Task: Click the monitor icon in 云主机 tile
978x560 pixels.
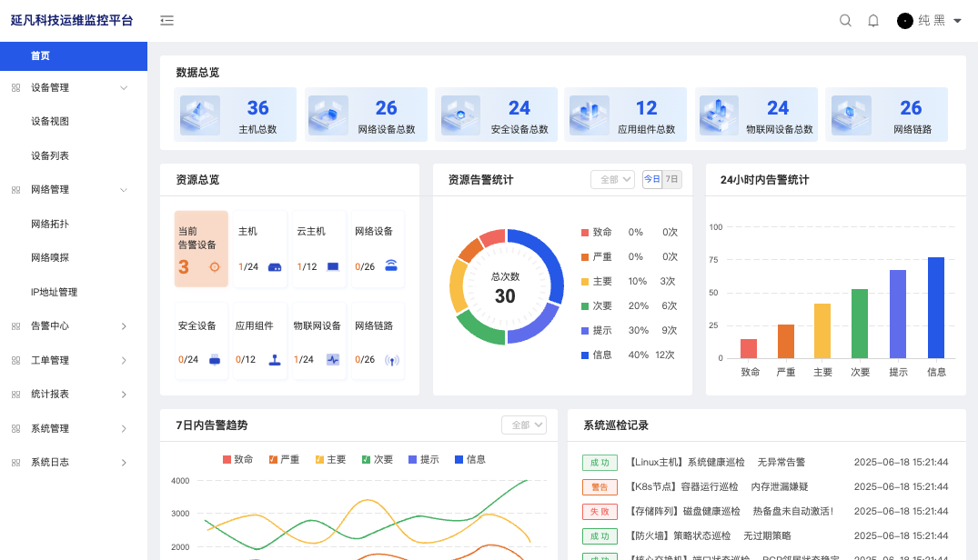Action: click(x=333, y=266)
